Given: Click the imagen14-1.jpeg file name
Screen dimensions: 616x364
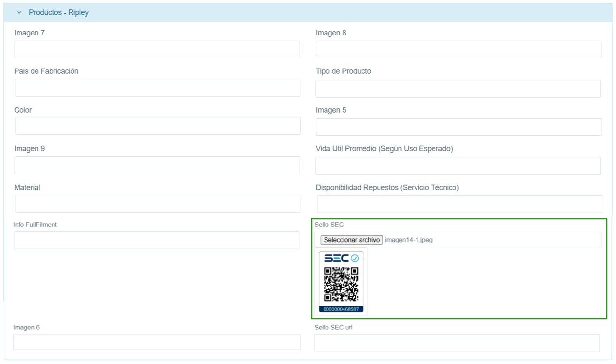Looking at the screenshot, I should [x=409, y=240].
